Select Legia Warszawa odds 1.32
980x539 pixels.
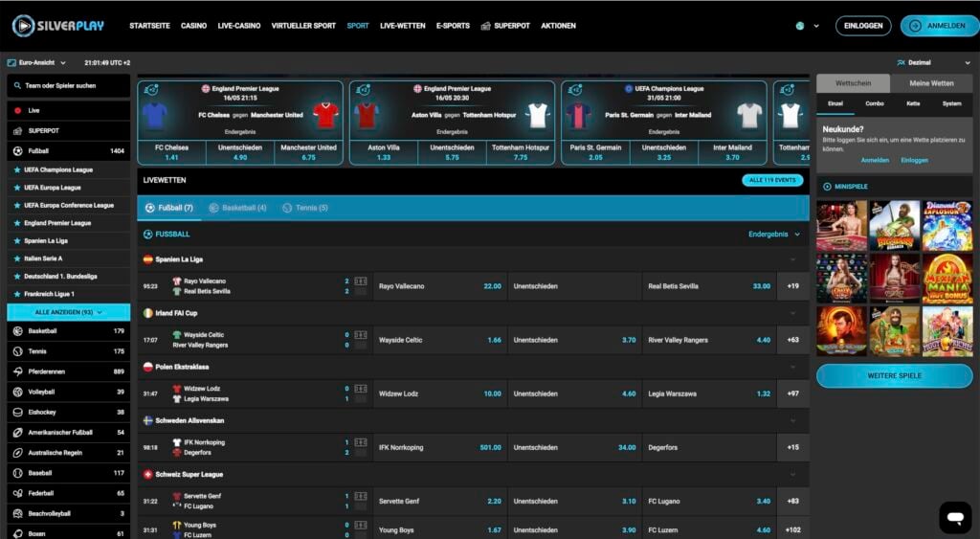pos(709,393)
